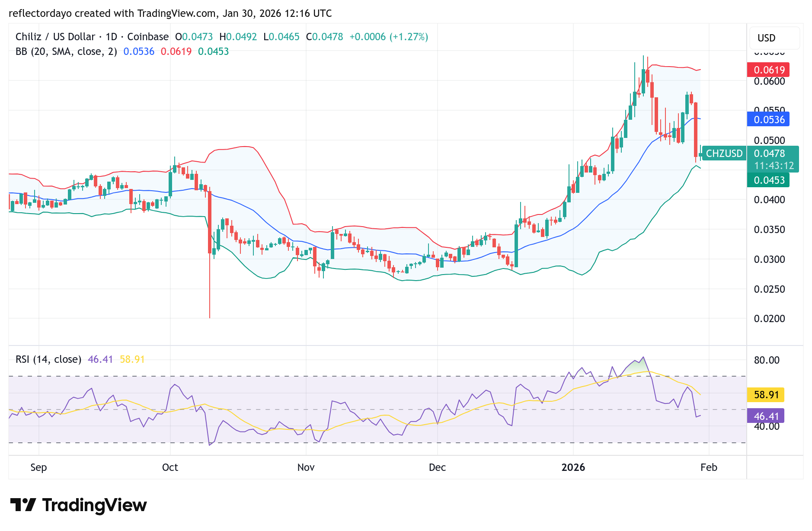Click the high price H0.0492 in header
This screenshot has height=531, width=812.
pos(238,37)
